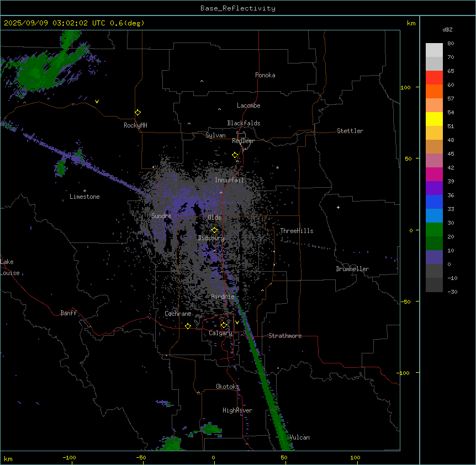Image resolution: width=476 pixels, height=465 pixels.
Task: Click the km unit label at top right
Action: [411, 23]
